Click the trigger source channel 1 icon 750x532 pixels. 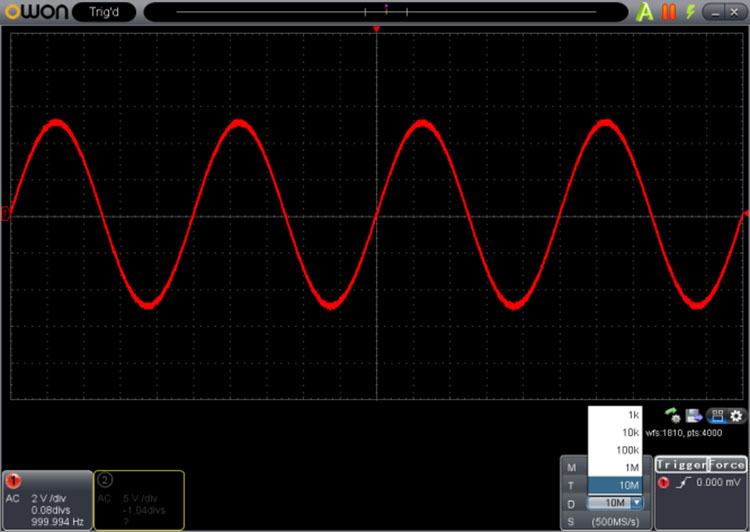pyautogui.click(x=663, y=483)
